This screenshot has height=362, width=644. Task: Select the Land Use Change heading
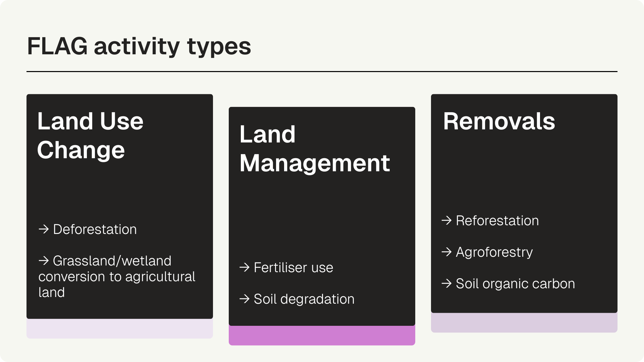tap(90, 135)
